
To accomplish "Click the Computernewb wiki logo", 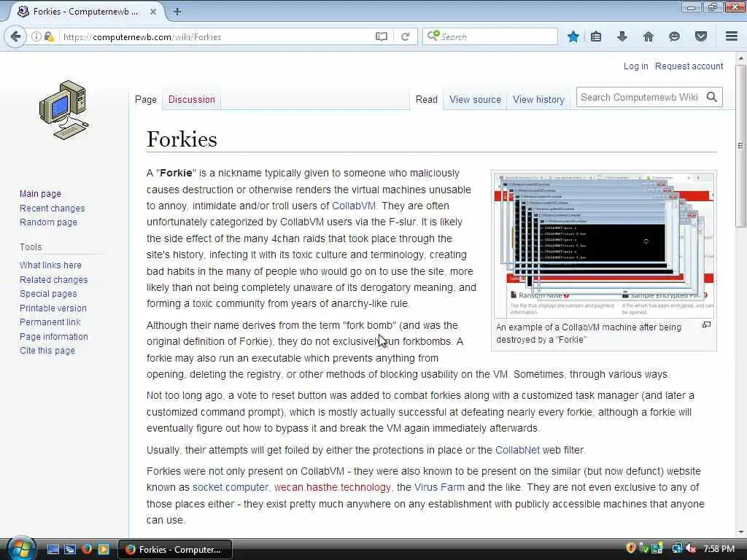I will tap(64, 110).
